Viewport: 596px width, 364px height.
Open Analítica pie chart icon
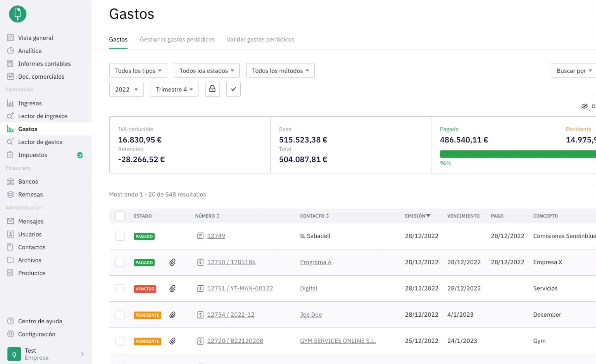click(10, 51)
